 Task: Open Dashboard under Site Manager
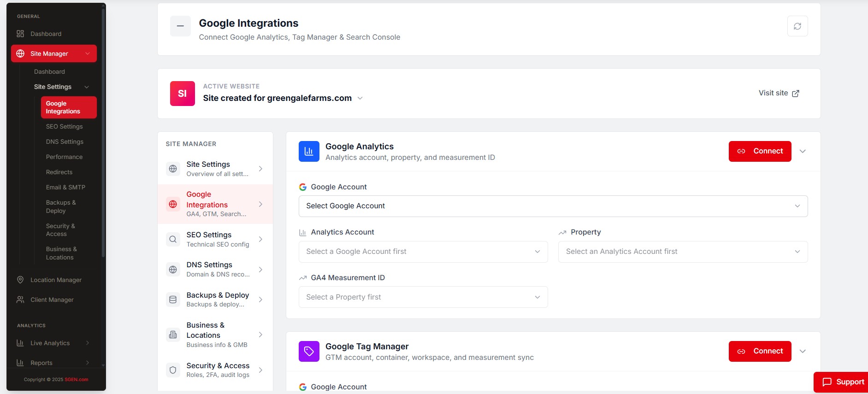point(49,71)
